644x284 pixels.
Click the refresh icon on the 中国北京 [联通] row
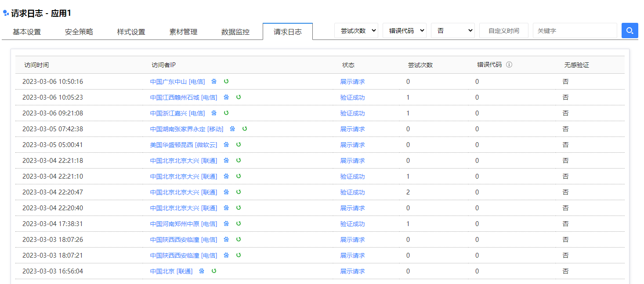tap(214, 271)
